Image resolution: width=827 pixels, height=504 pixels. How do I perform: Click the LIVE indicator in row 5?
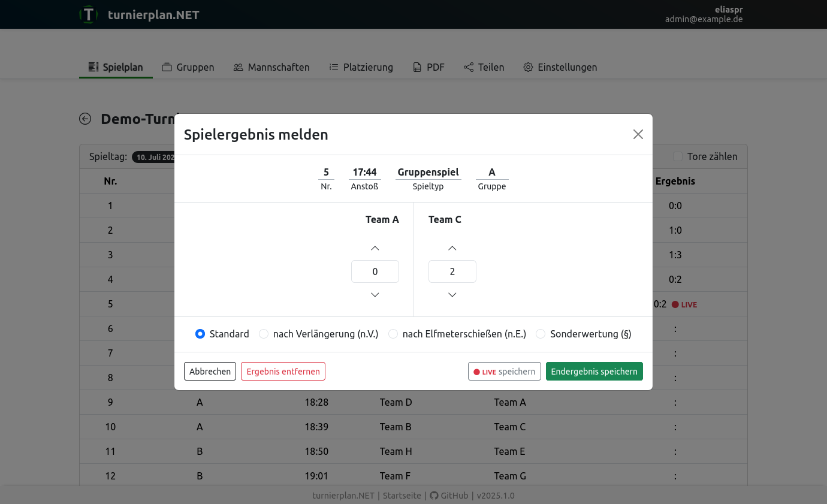pyautogui.click(x=684, y=304)
